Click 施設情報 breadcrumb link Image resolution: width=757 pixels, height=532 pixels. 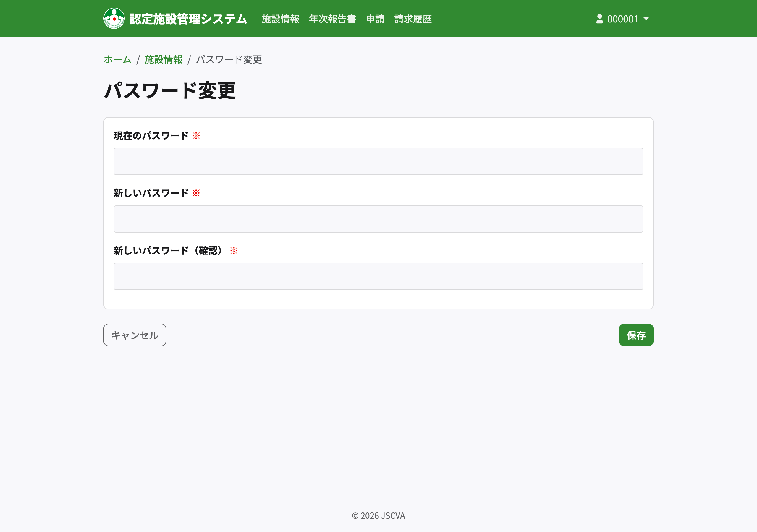click(163, 60)
